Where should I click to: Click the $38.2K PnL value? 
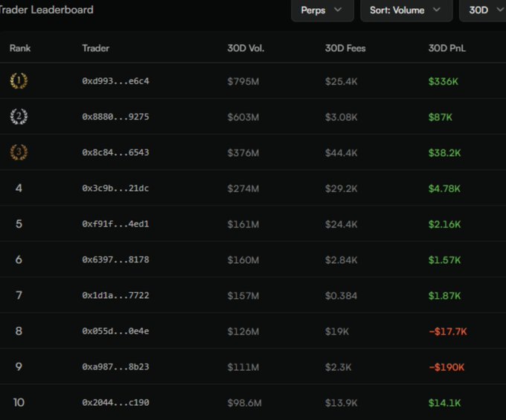[x=445, y=153]
